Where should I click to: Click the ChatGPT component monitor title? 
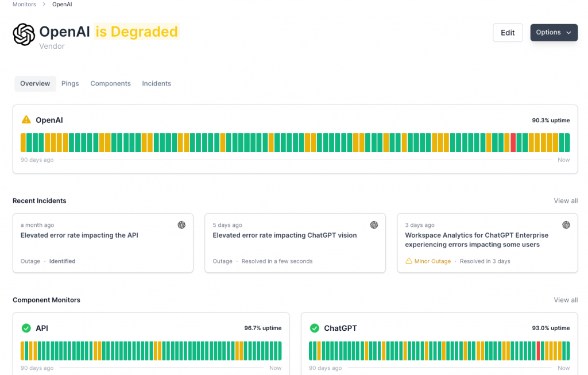point(340,328)
